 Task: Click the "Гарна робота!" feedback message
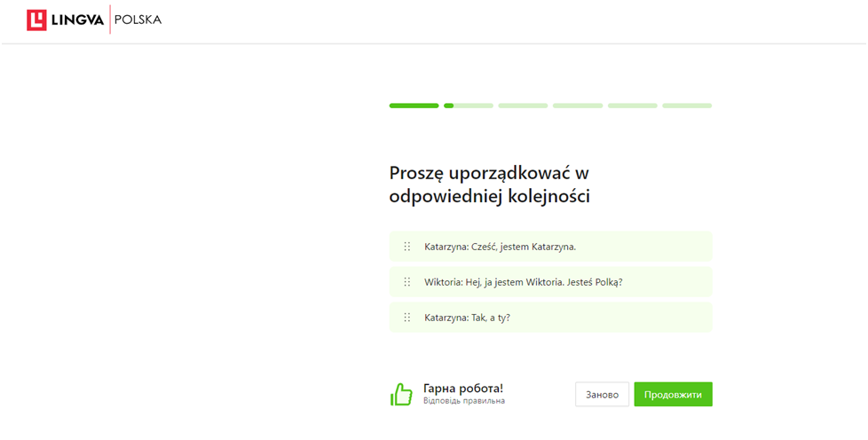pyautogui.click(x=463, y=389)
